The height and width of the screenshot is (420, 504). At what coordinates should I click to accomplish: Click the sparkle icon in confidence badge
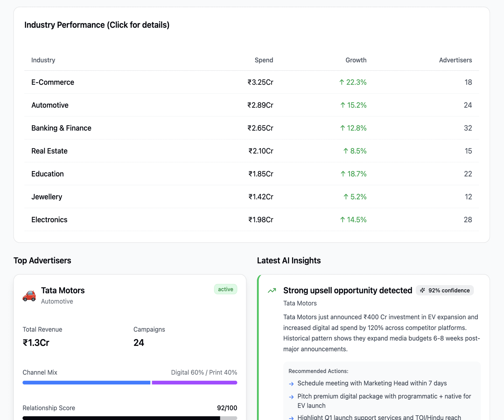click(x=422, y=290)
